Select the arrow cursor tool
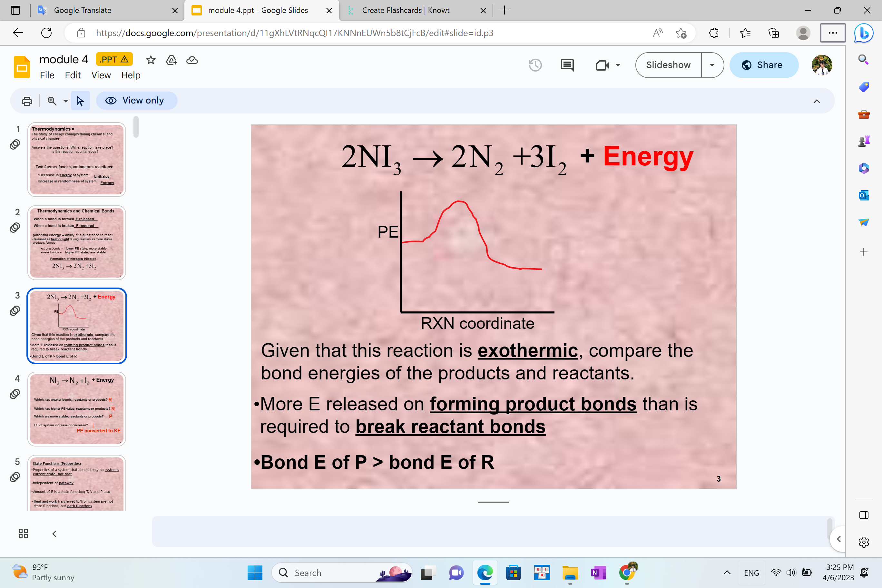This screenshot has width=882, height=588. [80, 101]
